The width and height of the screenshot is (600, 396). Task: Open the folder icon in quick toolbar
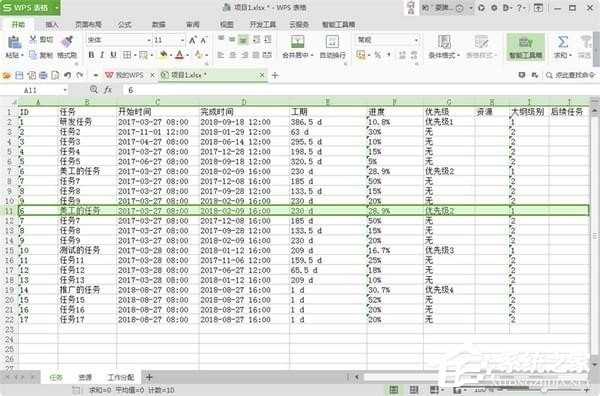point(7,75)
